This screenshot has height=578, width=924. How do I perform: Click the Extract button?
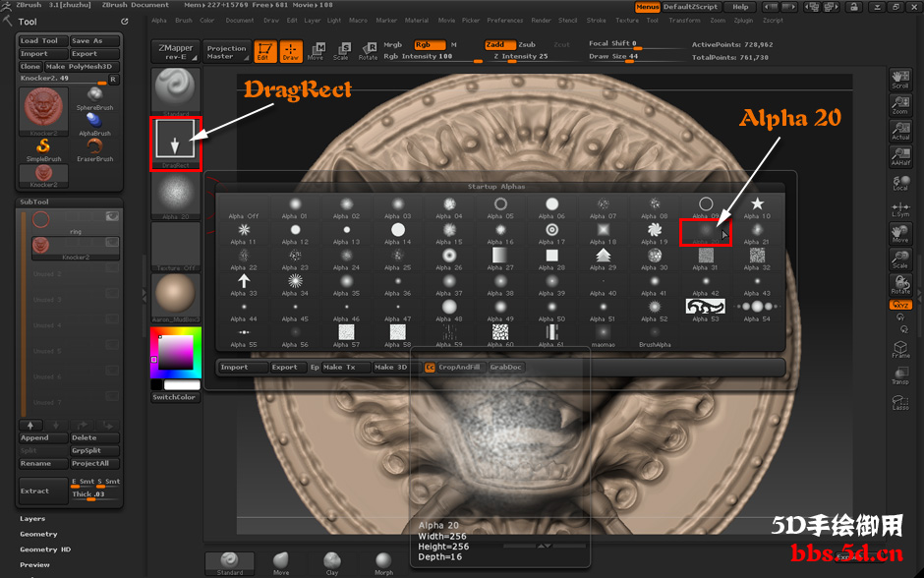pyautogui.click(x=43, y=491)
